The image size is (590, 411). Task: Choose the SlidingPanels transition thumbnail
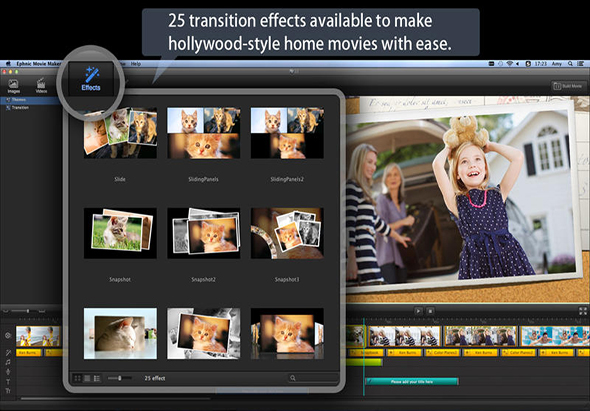pos(204,132)
